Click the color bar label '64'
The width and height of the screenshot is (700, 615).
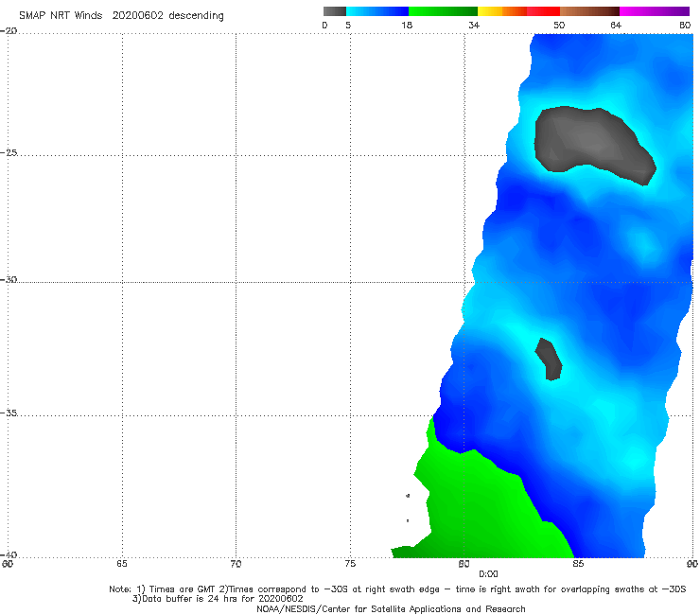616,25
